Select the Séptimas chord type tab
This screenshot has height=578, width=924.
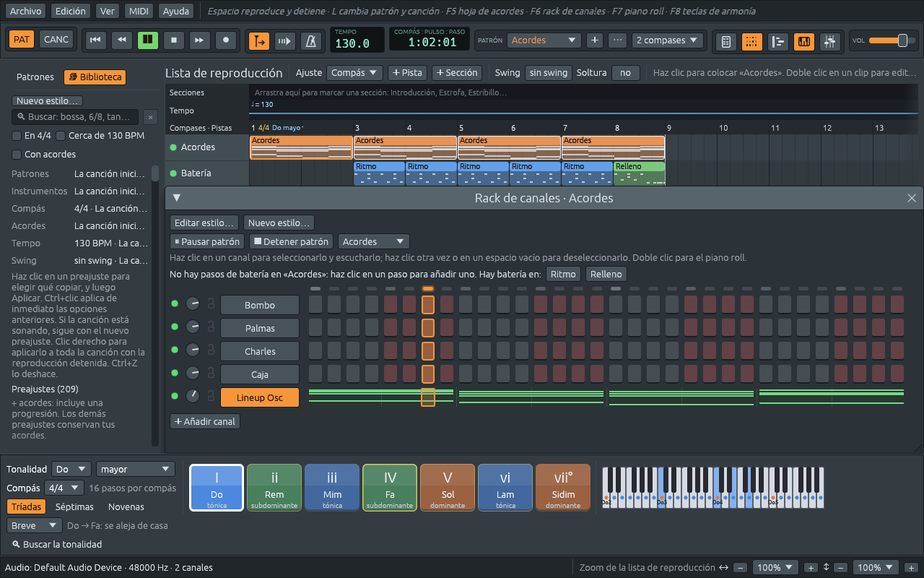(x=74, y=507)
